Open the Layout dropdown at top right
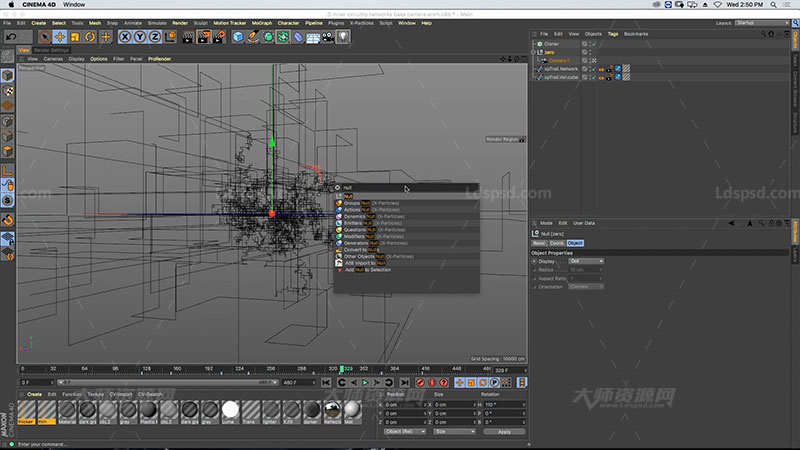This screenshot has width=800, height=450. (x=762, y=23)
